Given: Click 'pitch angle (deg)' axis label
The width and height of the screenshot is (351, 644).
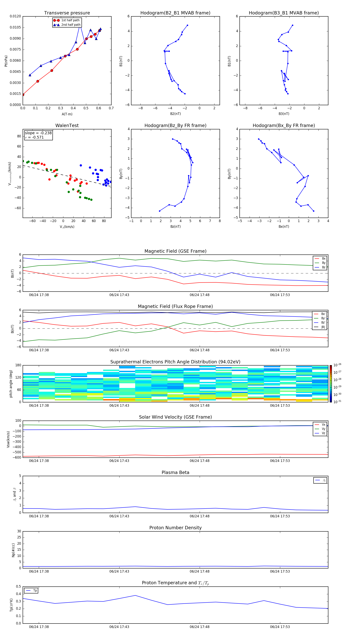Looking at the screenshot, I should (11, 384).
